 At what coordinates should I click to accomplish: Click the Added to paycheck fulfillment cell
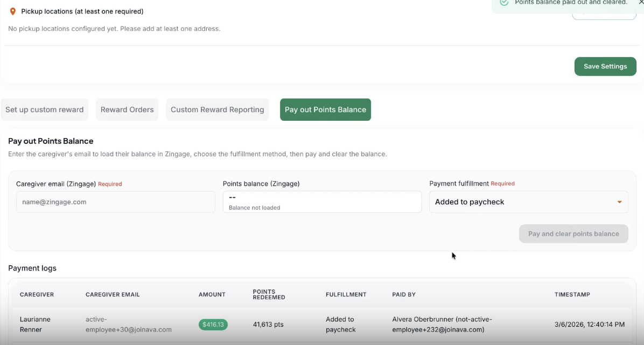[x=340, y=325]
